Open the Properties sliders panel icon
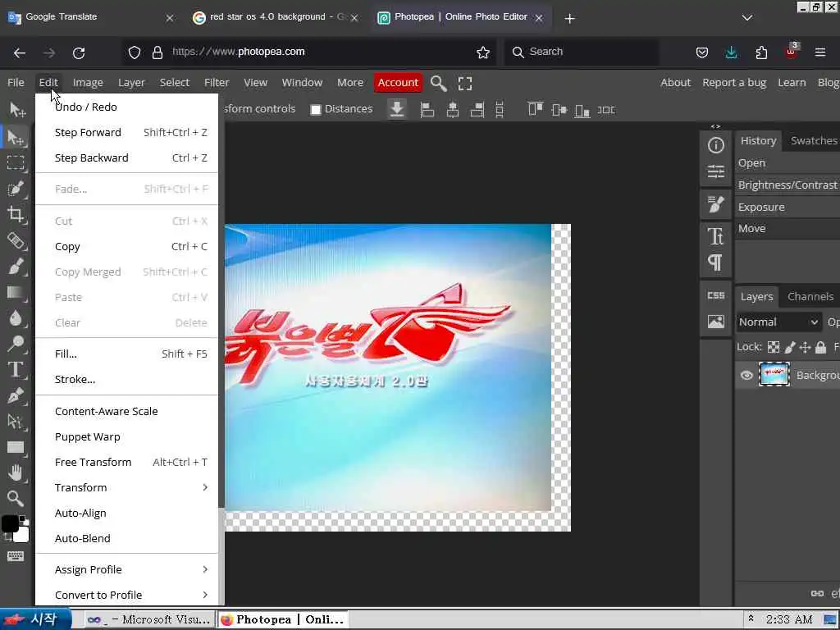 click(x=715, y=171)
